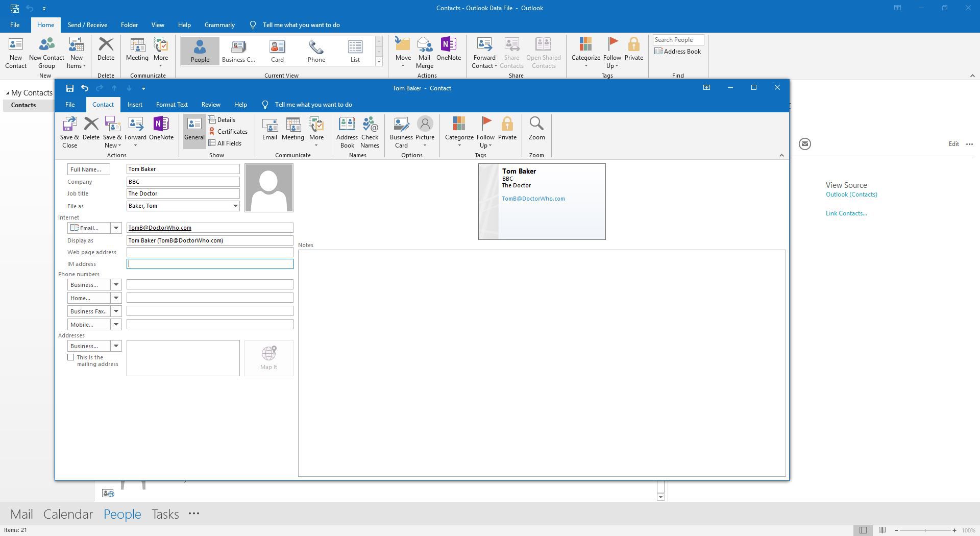Save contact using quick access save icon
Screen dimensions: 980x536
[70, 88]
